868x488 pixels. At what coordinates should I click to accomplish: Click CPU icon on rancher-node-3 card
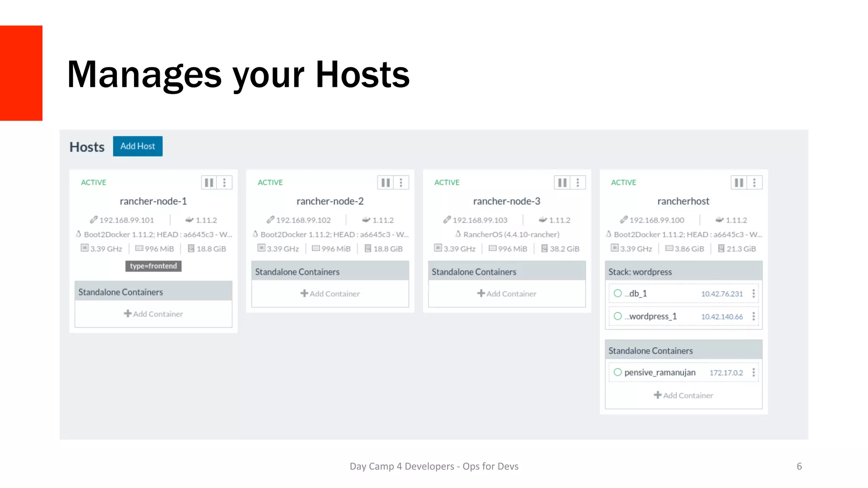coord(438,248)
